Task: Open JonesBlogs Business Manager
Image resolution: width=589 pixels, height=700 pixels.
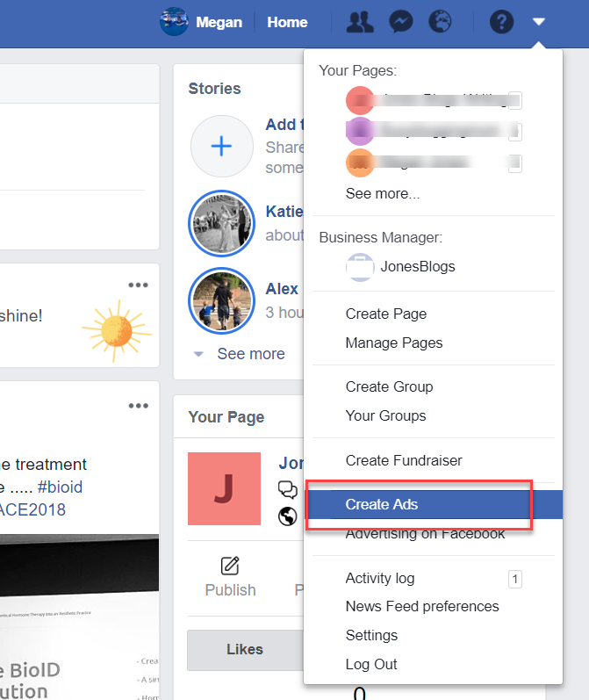Action: click(417, 266)
